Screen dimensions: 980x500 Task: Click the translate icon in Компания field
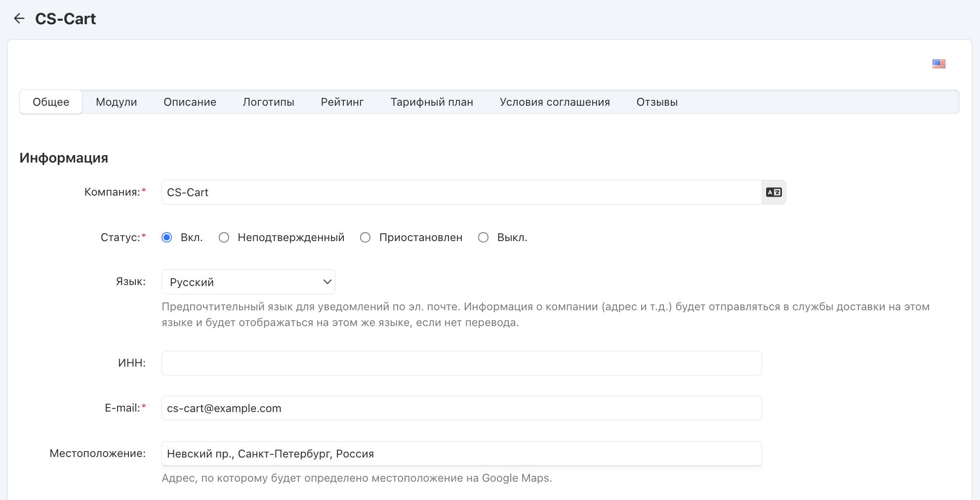[774, 192]
